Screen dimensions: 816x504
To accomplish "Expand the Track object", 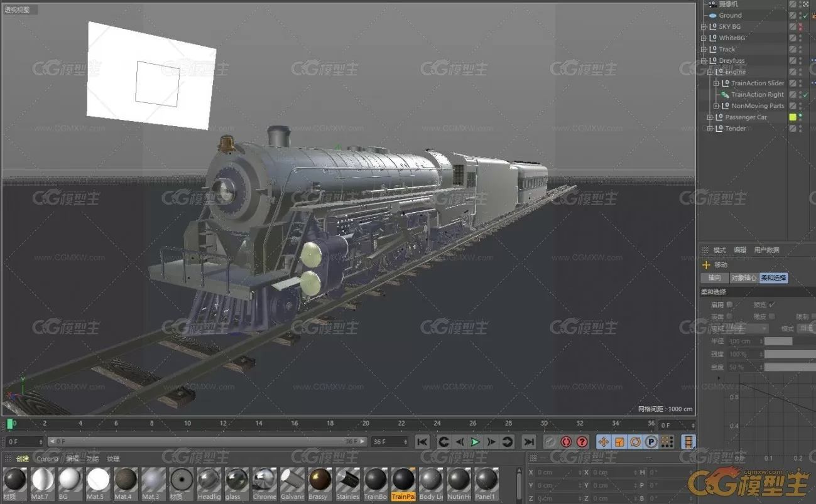I will click(704, 49).
